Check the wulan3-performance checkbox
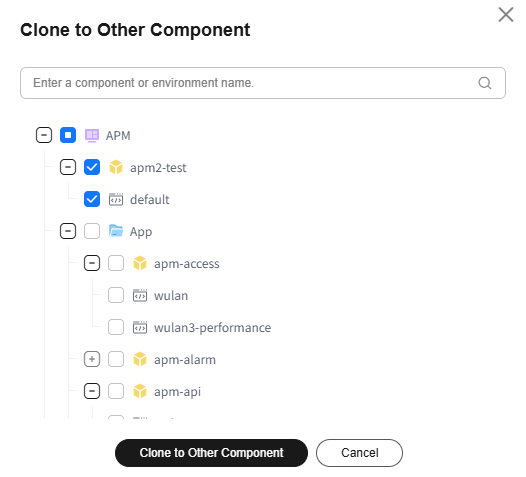Screen dimensions: 526x477 (116, 327)
